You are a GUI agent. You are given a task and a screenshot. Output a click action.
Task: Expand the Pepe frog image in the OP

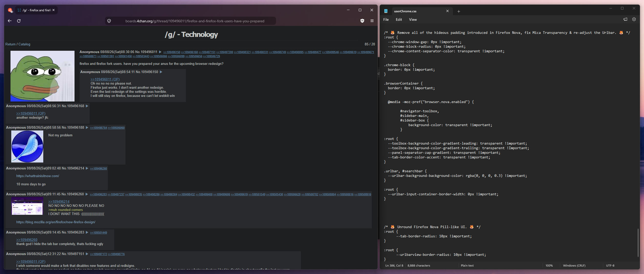point(43,76)
